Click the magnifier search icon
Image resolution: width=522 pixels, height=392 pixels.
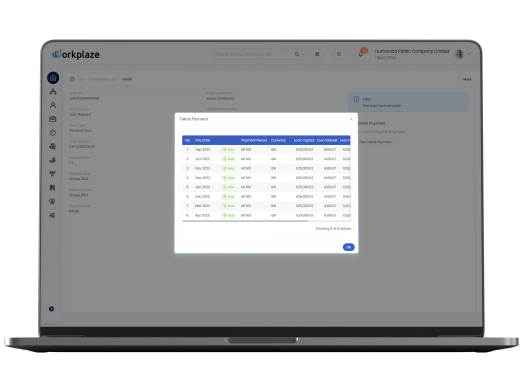pyautogui.click(x=297, y=54)
